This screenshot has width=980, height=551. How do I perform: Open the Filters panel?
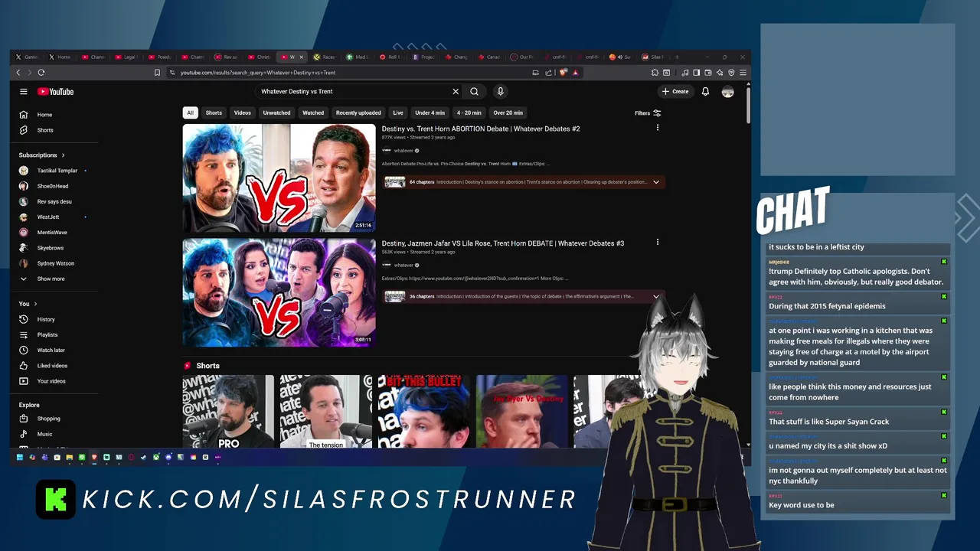648,113
